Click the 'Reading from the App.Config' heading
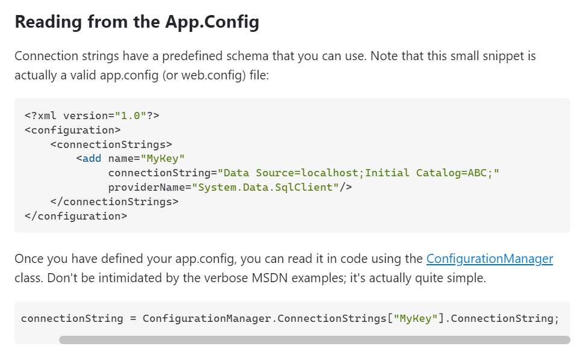The image size is (588, 364). tap(137, 22)
